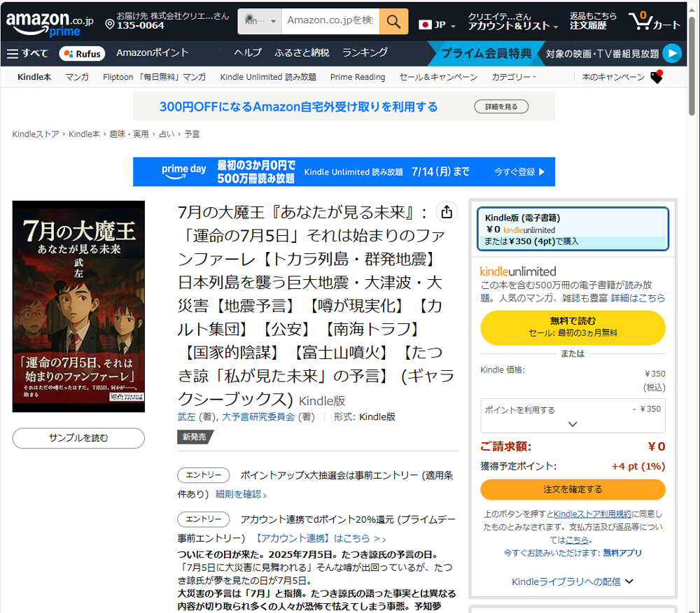Click the share icon beside the book title
Image resolution: width=700 pixels, height=613 pixels.
pos(447,212)
